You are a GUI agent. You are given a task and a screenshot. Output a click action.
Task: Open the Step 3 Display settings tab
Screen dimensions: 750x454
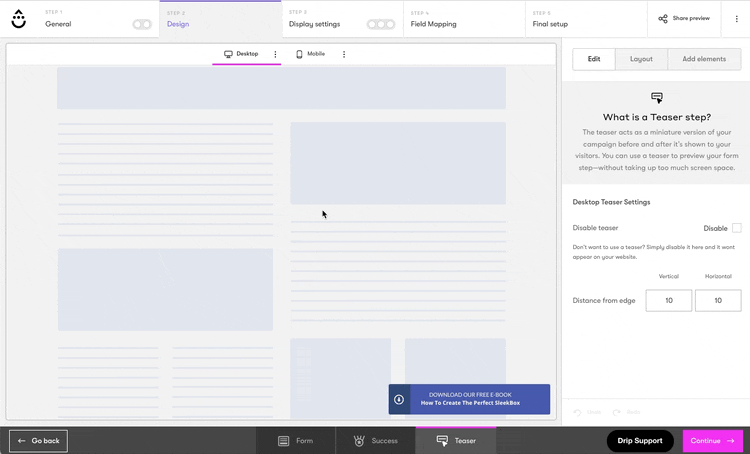342,19
